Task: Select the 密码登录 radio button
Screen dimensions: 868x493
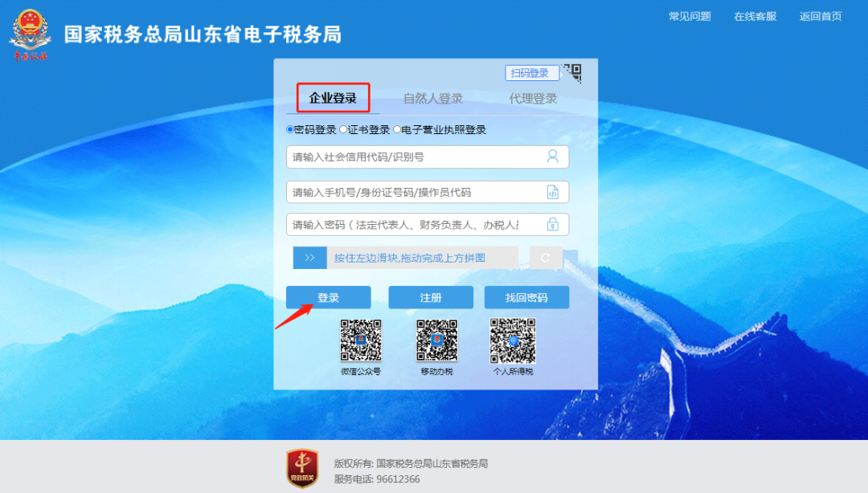Action: point(290,129)
